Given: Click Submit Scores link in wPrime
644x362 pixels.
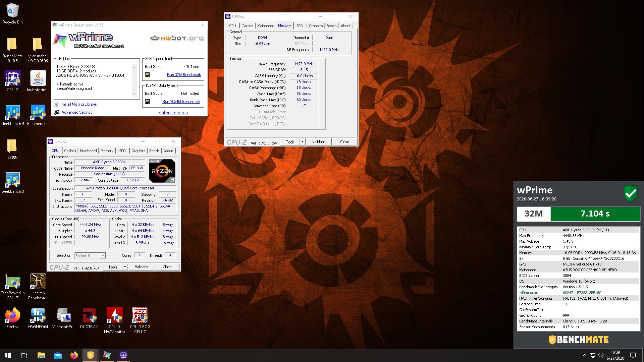Looking at the screenshot, I should [x=173, y=113].
